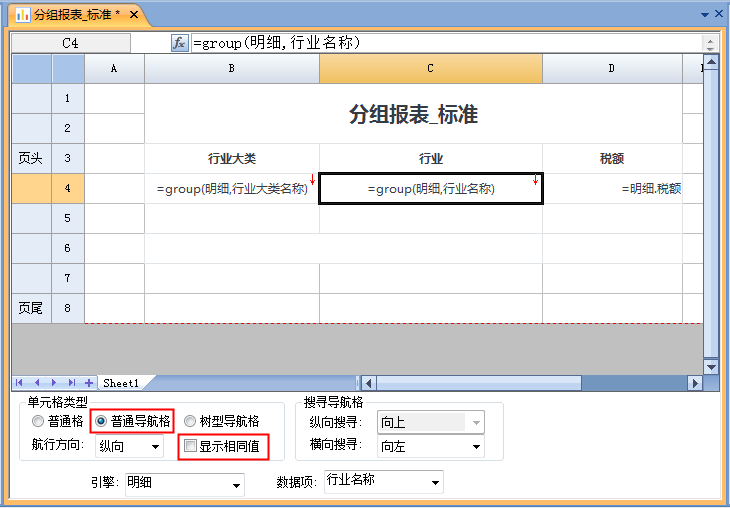The height and width of the screenshot is (508, 730).
Task: Close the 分组报表_标准 document tab
Action: coord(134,15)
